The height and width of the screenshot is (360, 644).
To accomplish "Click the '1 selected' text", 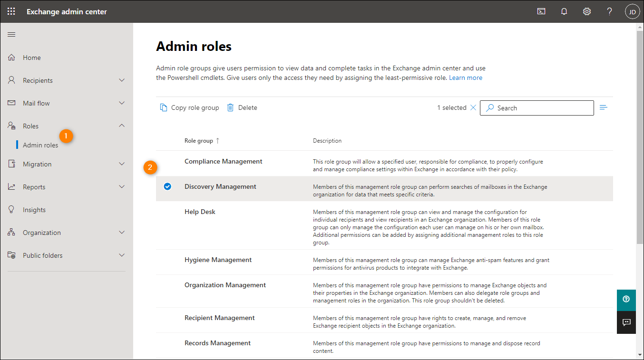I will [x=452, y=107].
